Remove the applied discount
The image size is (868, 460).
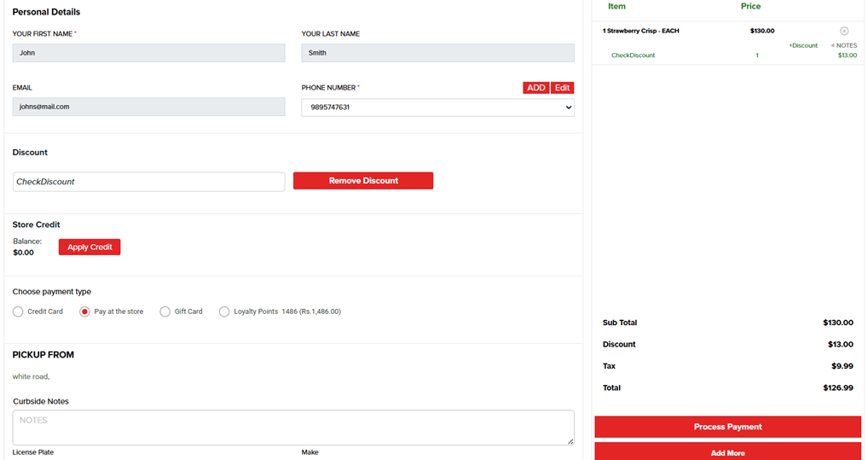[x=363, y=181]
